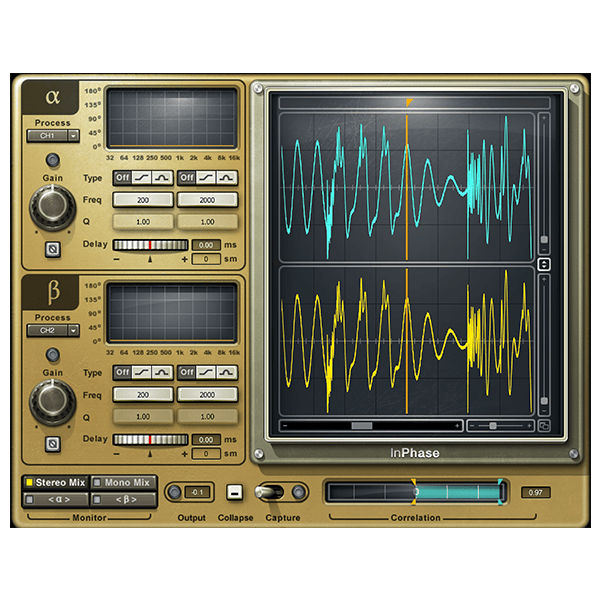This screenshot has height=600, width=600.
Task: Click beta Freq 2000 field
Action: pyautogui.click(x=207, y=395)
